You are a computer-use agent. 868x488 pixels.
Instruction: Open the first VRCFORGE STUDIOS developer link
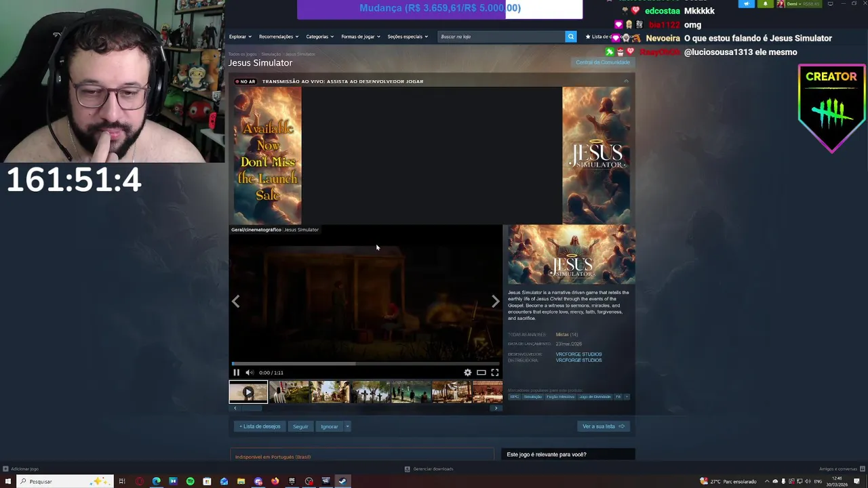[x=578, y=354]
